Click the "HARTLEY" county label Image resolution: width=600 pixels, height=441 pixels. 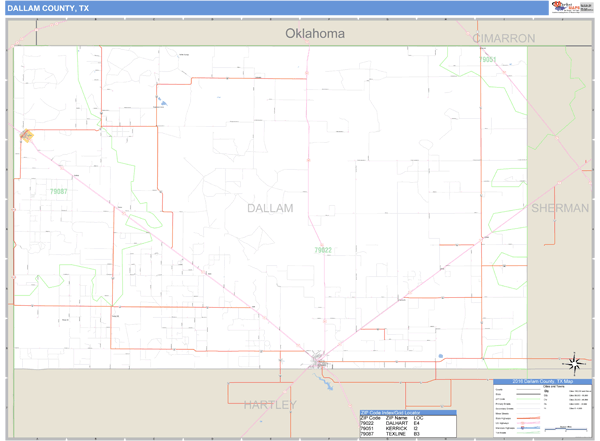(270, 405)
